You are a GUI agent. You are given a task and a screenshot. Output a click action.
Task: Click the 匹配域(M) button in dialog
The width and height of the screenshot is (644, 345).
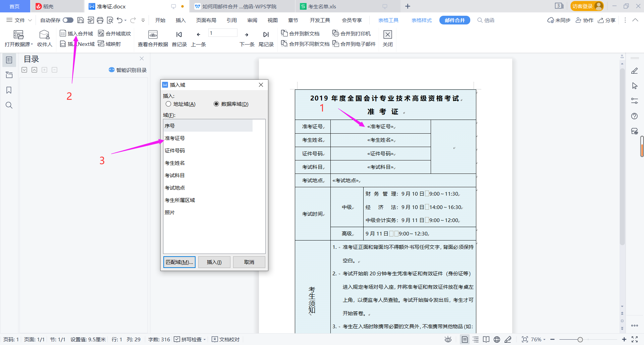pos(179,262)
